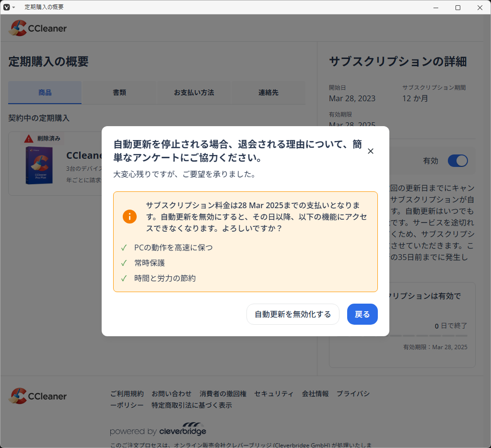This screenshot has height=448, width=491.
Task: Click the 有効期限：Mar 28, 2025 text
Action: 435,347
